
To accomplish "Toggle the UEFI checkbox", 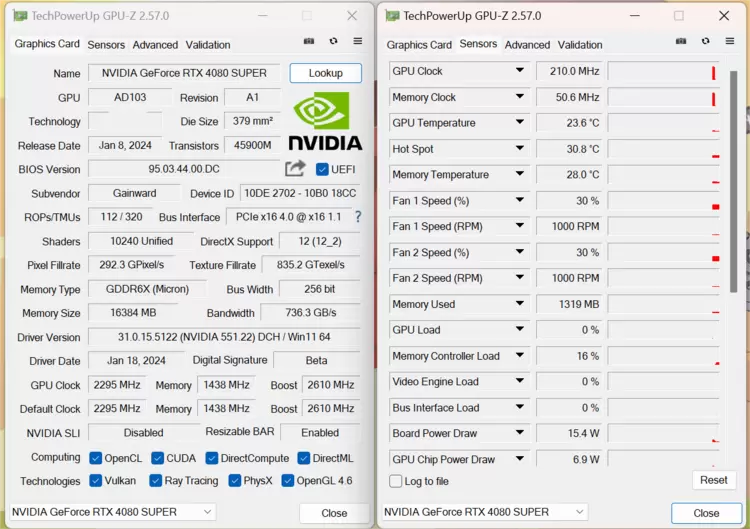I will 322,169.
